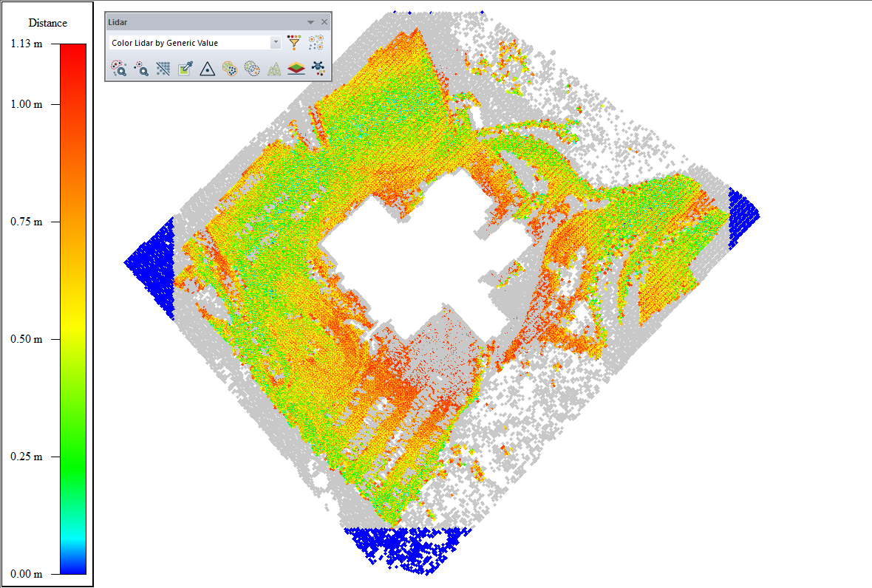
Task: Click the stacked colored layers icon
Action: 296,69
